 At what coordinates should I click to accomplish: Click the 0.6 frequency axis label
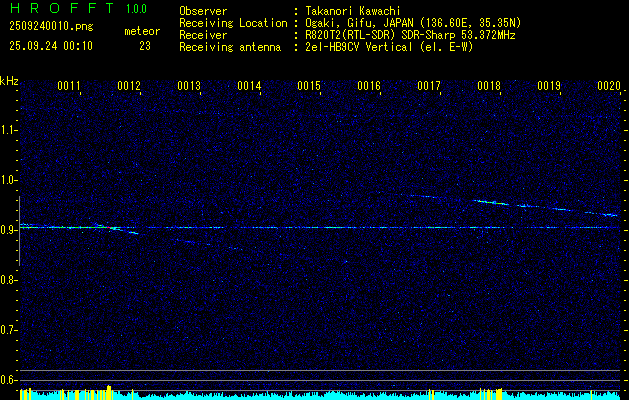click(8, 380)
